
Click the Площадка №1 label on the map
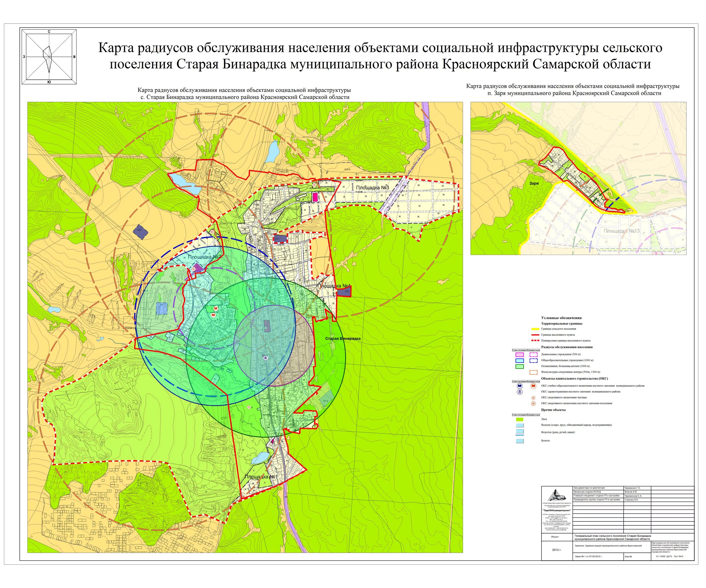(x=261, y=477)
